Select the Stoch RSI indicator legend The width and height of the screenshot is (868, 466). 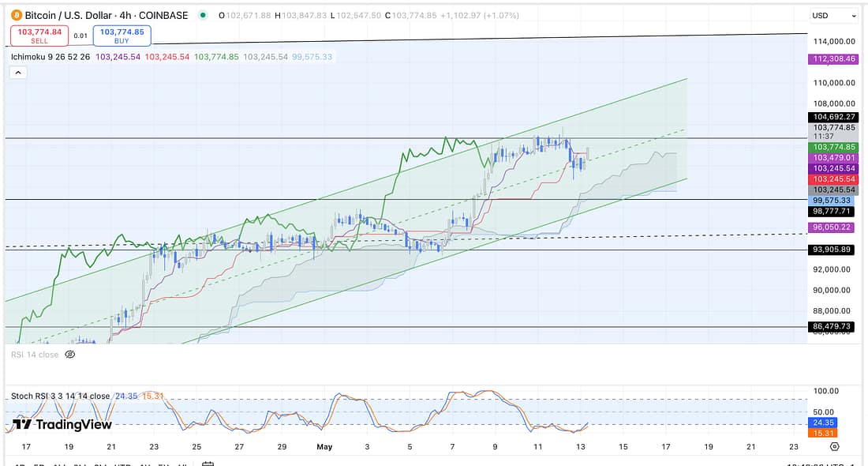pos(60,396)
